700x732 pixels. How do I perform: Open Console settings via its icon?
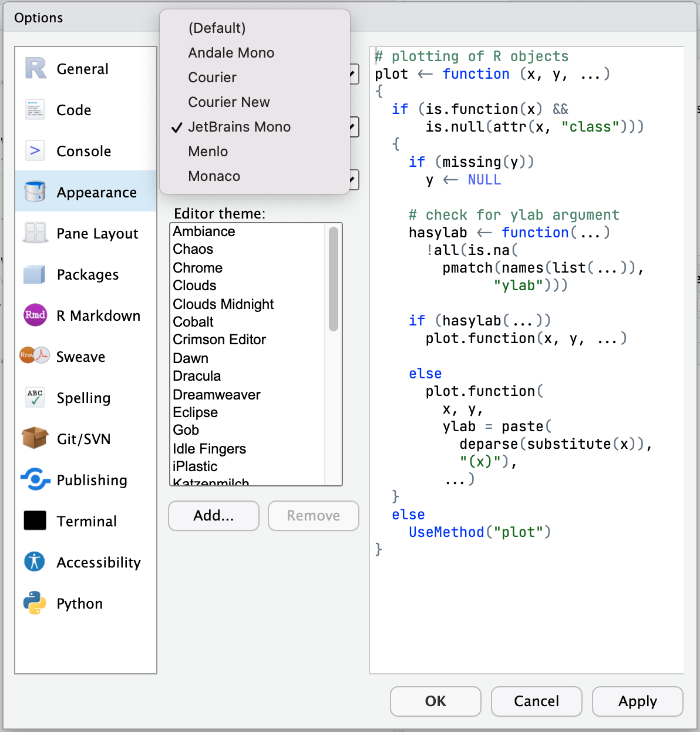point(35,151)
